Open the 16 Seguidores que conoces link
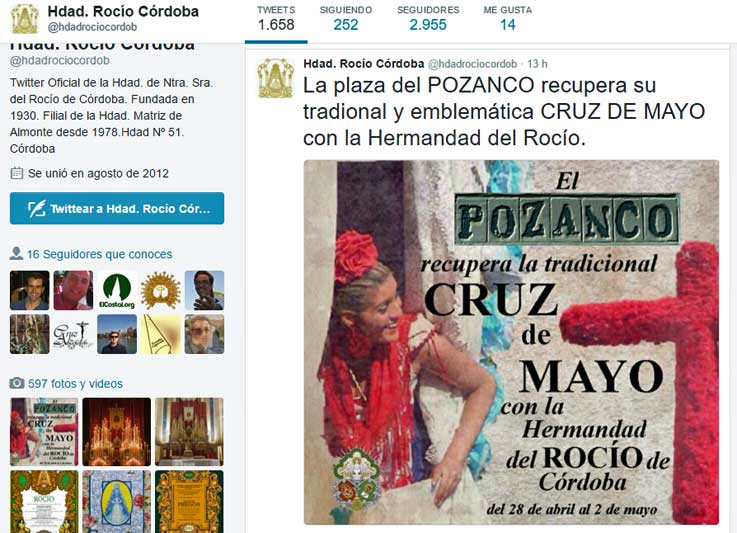Screen dimensions: 737x533 99,254
